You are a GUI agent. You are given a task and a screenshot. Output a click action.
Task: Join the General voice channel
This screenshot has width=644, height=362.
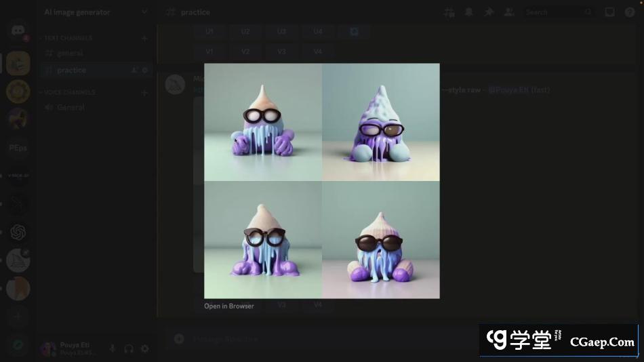click(x=71, y=107)
